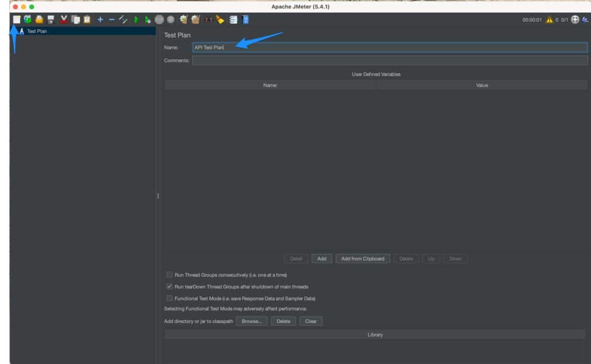
Task: Click the panel divider handle dots
Action: [158, 196]
